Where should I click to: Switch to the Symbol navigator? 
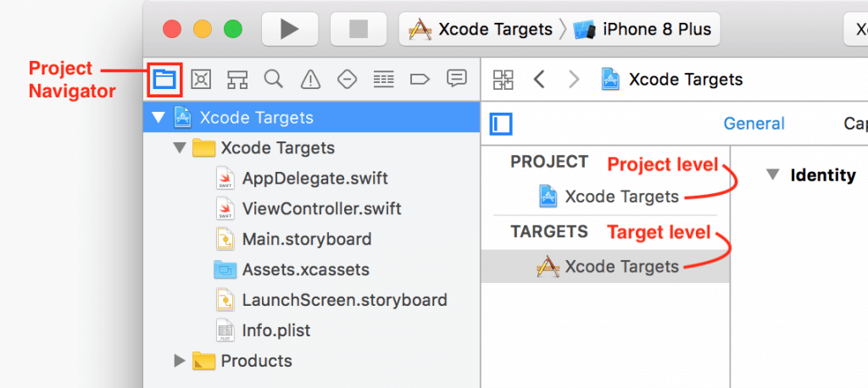coord(237,80)
